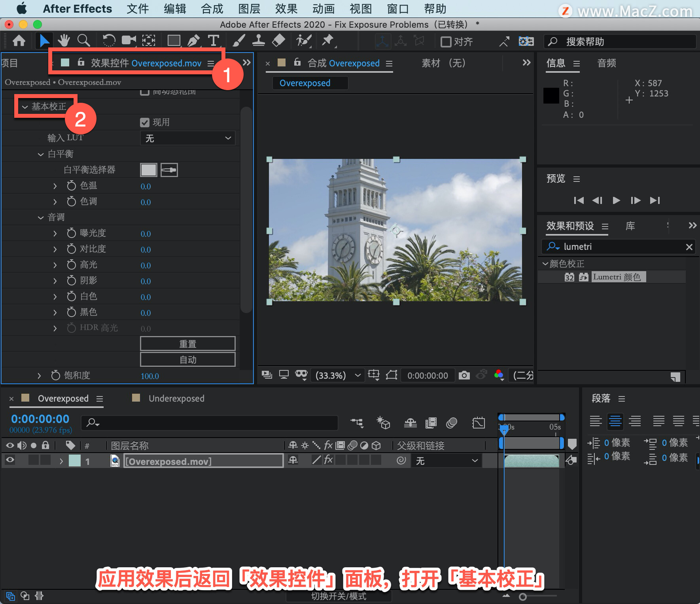Screen dimensions: 700x604
Task: Toggle the lock on the 效果控件 panel
Action: point(81,62)
